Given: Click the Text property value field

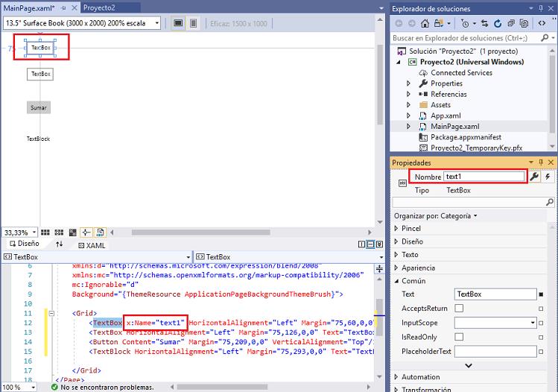Looking at the screenshot, I should 495,294.
